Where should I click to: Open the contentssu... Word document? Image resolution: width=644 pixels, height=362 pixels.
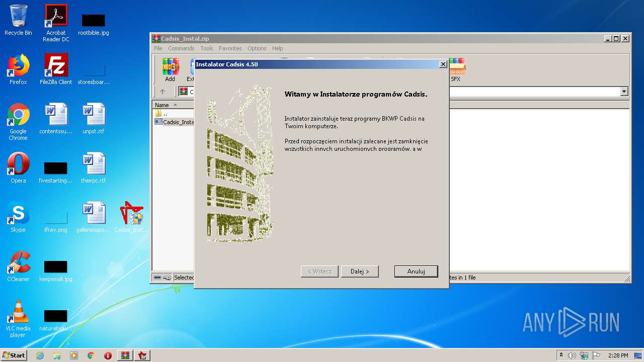[56, 119]
